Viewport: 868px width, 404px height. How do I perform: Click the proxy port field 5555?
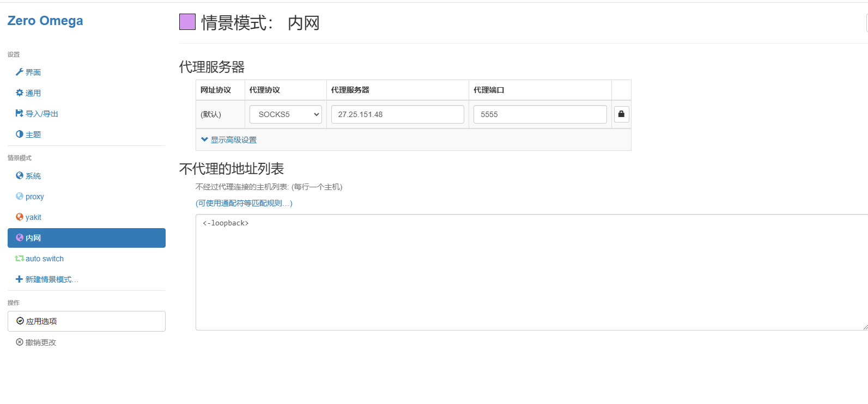540,114
